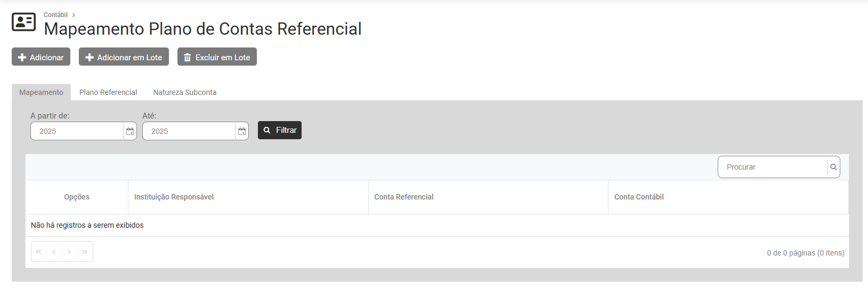Focus the 'Até' year field
This screenshot has height=295, width=868.
pyautogui.click(x=189, y=131)
